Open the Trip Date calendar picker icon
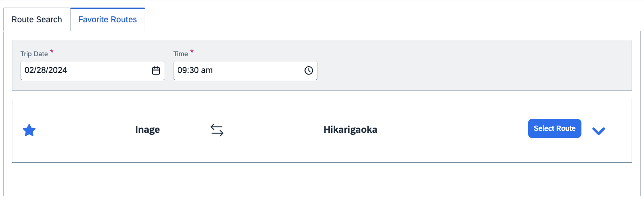The height and width of the screenshot is (201, 644). (x=156, y=71)
